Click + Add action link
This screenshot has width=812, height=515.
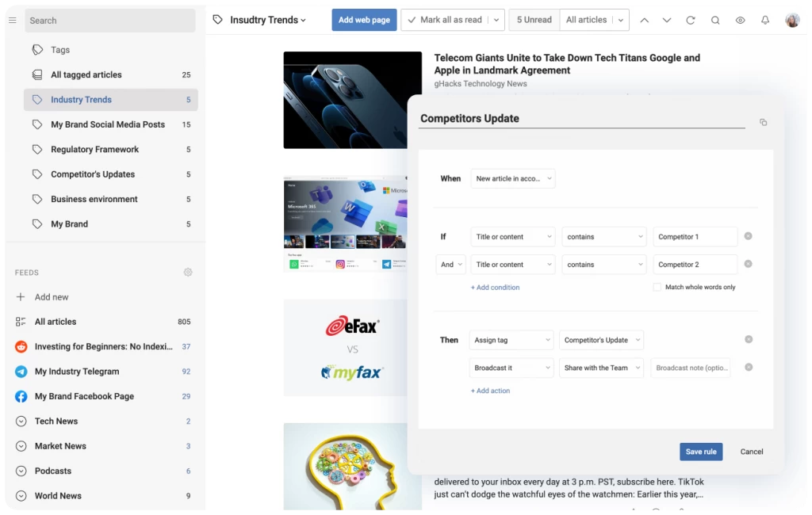coord(490,391)
